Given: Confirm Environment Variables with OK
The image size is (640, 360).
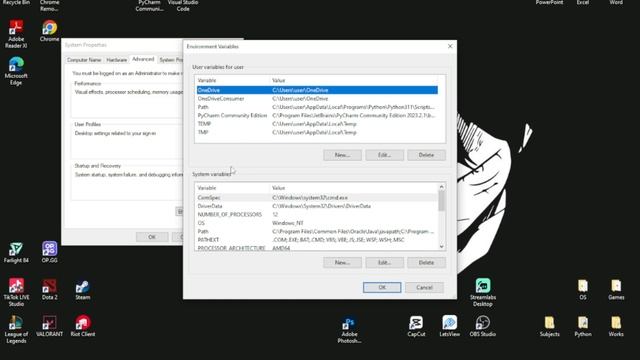Looking at the screenshot, I should (382, 287).
